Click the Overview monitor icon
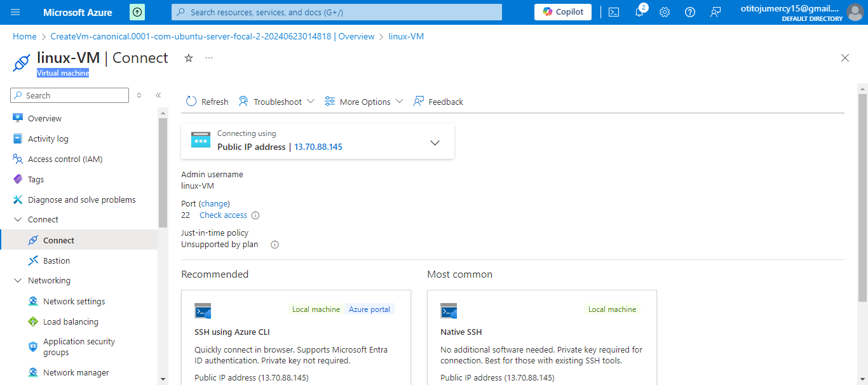Viewport: 868px width, 385px height. pyautogui.click(x=18, y=118)
